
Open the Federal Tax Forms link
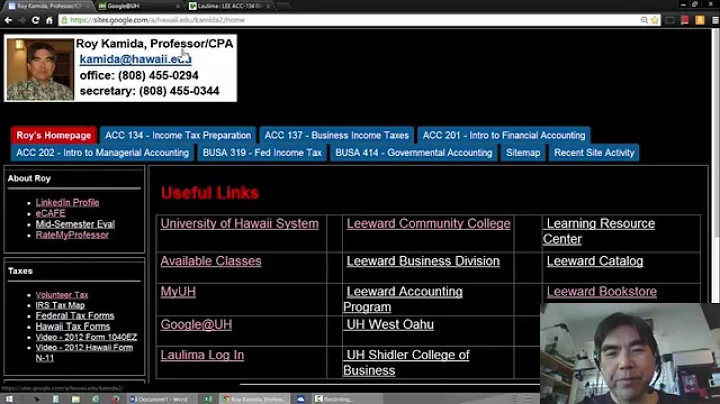pyautogui.click(x=75, y=316)
